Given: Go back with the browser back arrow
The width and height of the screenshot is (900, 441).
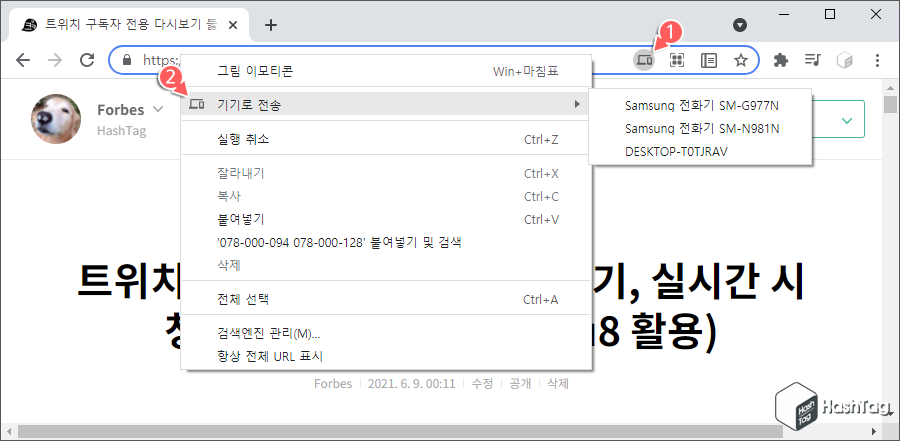Looking at the screenshot, I should 23,60.
